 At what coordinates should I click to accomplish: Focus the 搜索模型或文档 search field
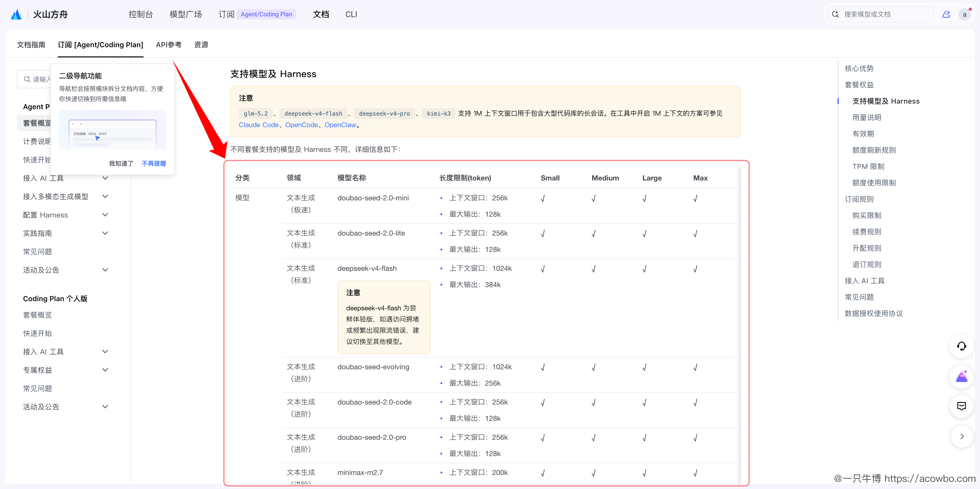click(880, 15)
